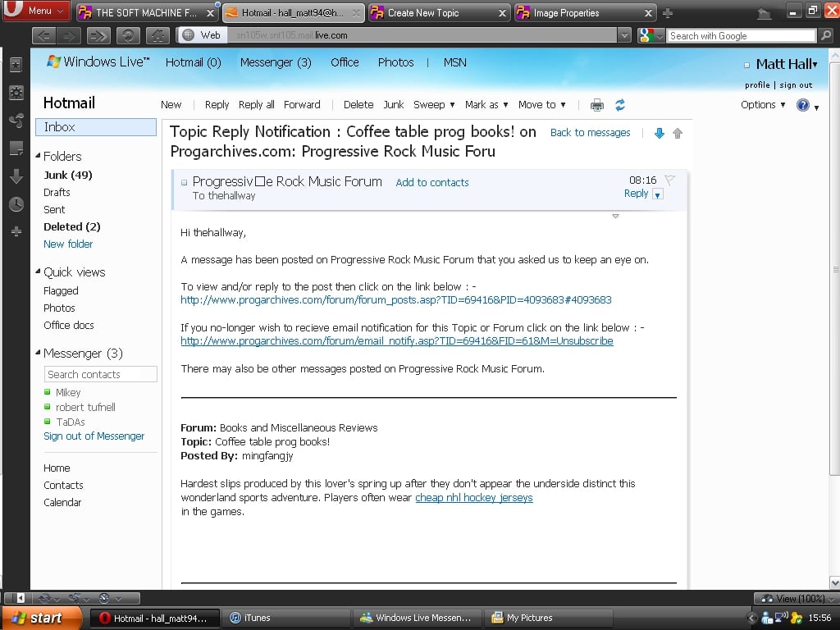Image resolution: width=840 pixels, height=630 pixels.
Task: Open MSN in the header menu
Action: (x=454, y=62)
